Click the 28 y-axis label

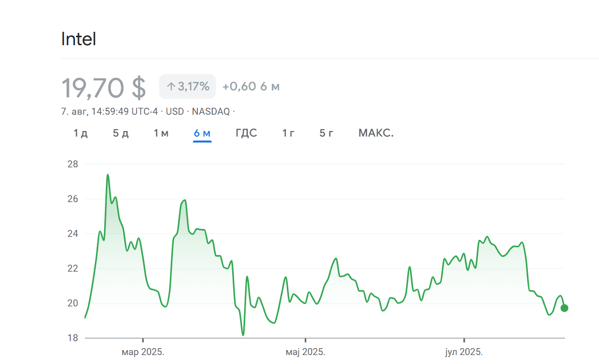[x=73, y=164]
